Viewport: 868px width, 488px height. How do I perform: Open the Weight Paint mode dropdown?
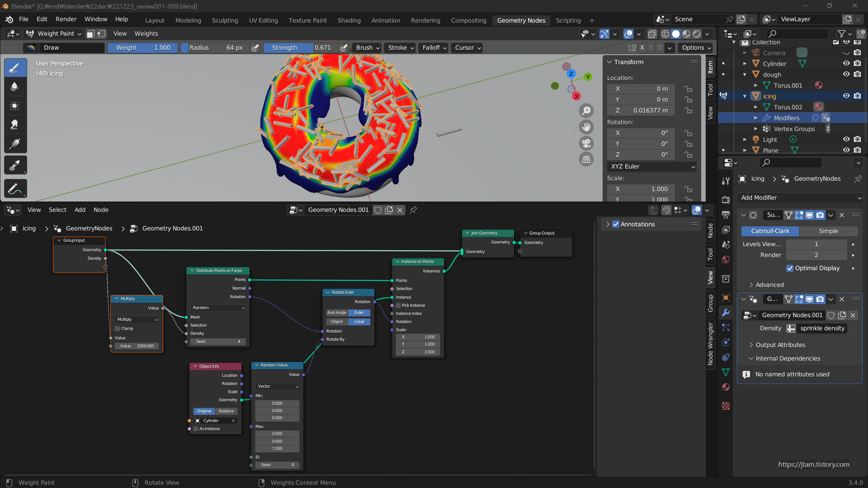pyautogui.click(x=54, y=33)
